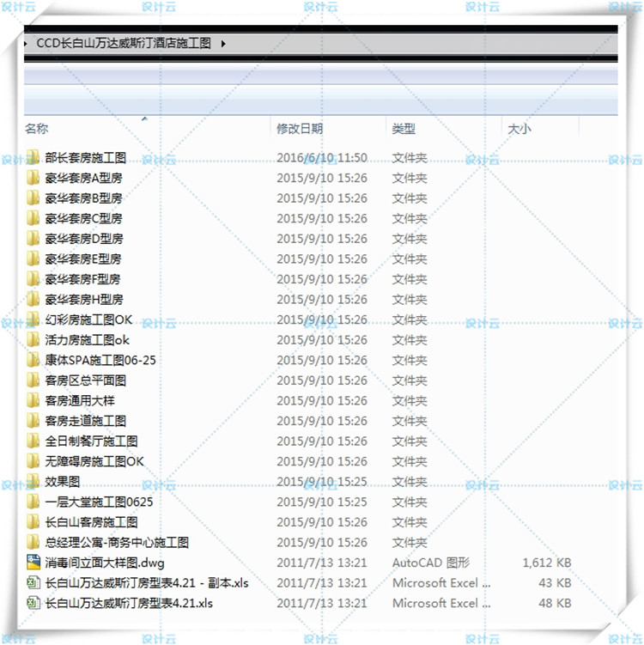Click the size value 1,612 KB
This screenshot has width=644, height=645.
pos(546,563)
